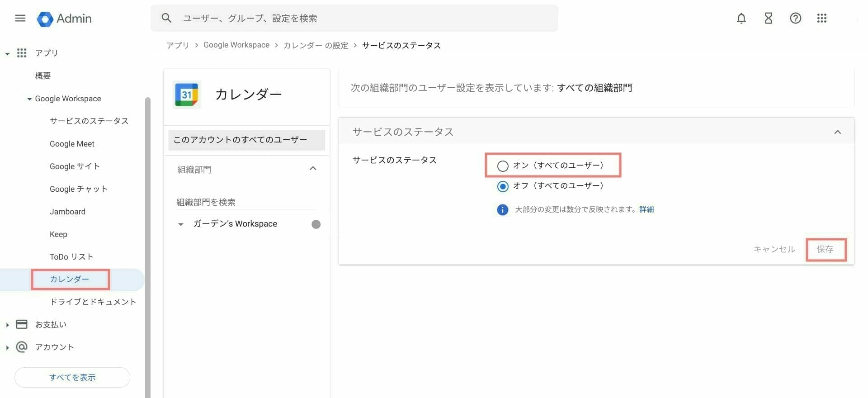Expand the アカウント section
Screen dimensions: 868x398
(7, 347)
